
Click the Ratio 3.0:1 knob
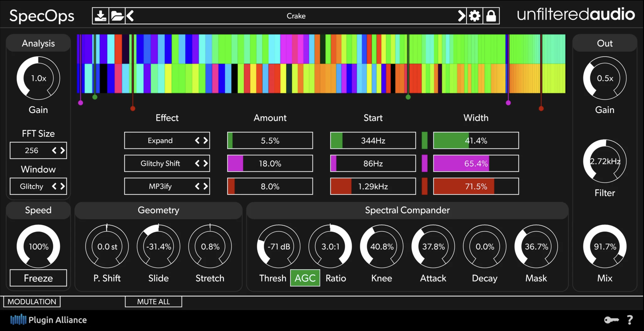tap(330, 246)
